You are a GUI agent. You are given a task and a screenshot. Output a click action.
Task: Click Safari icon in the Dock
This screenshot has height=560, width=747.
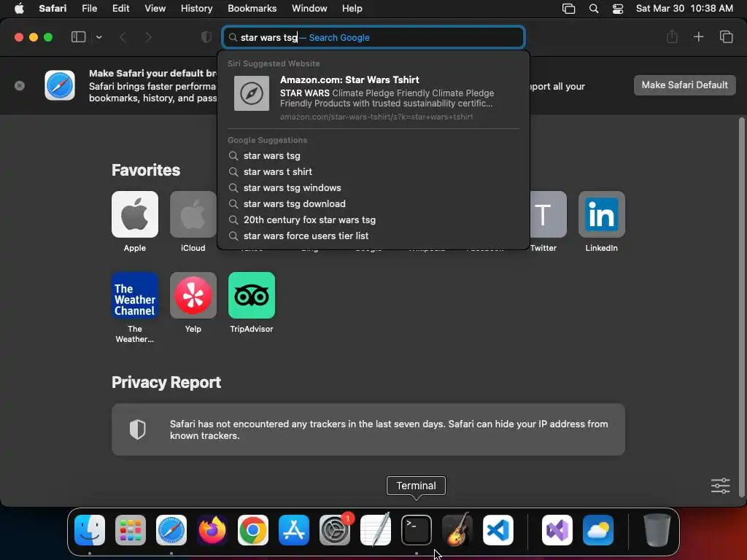(x=171, y=530)
